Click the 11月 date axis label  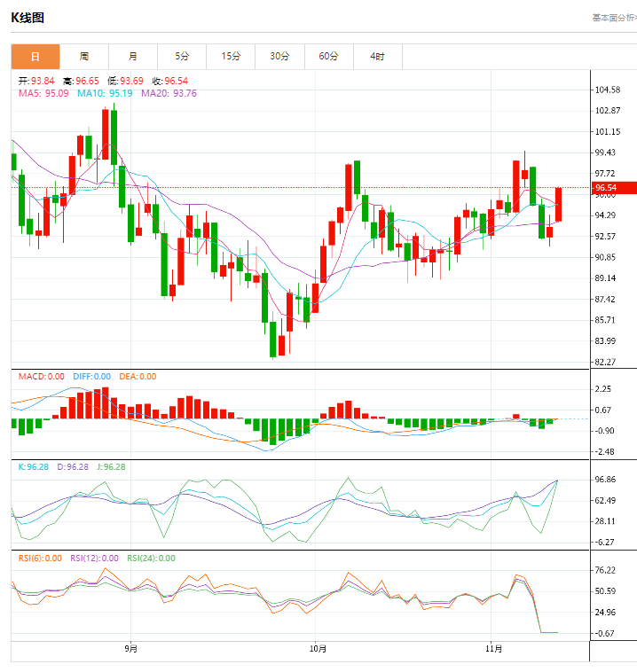click(x=494, y=649)
